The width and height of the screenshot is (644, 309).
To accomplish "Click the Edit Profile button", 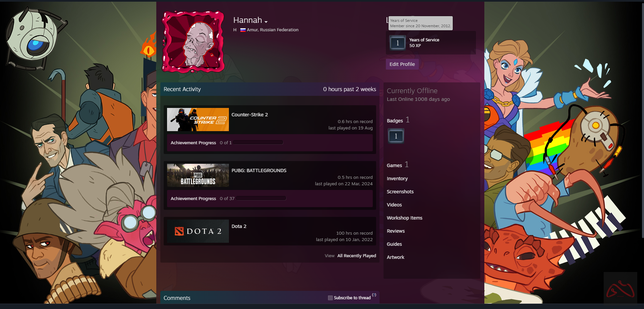I will [402, 64].
